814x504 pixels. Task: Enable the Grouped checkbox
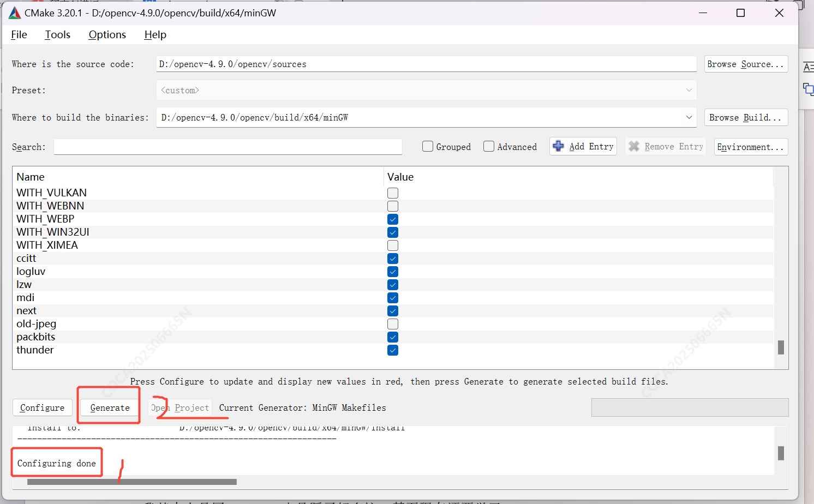428,146
